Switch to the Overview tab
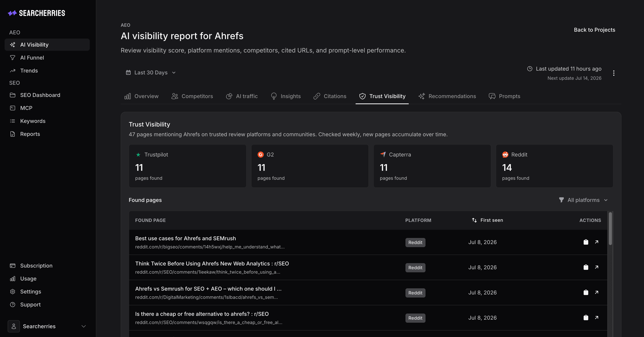 point(142,96)
